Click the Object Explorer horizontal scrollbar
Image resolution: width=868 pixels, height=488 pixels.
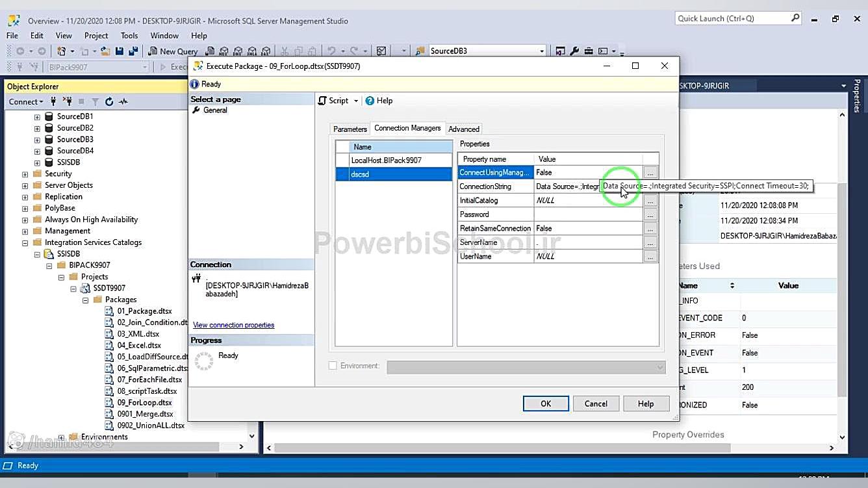tap(126, 447)
